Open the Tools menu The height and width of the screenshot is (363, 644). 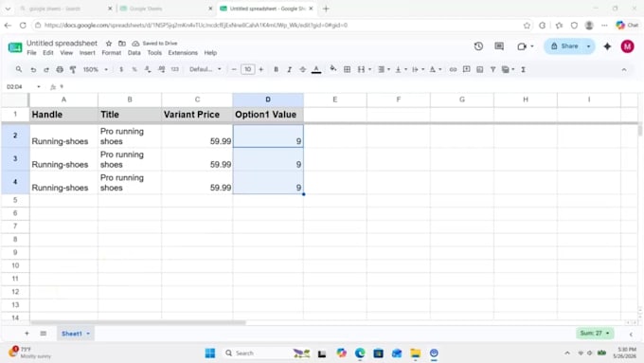[154, 53]
